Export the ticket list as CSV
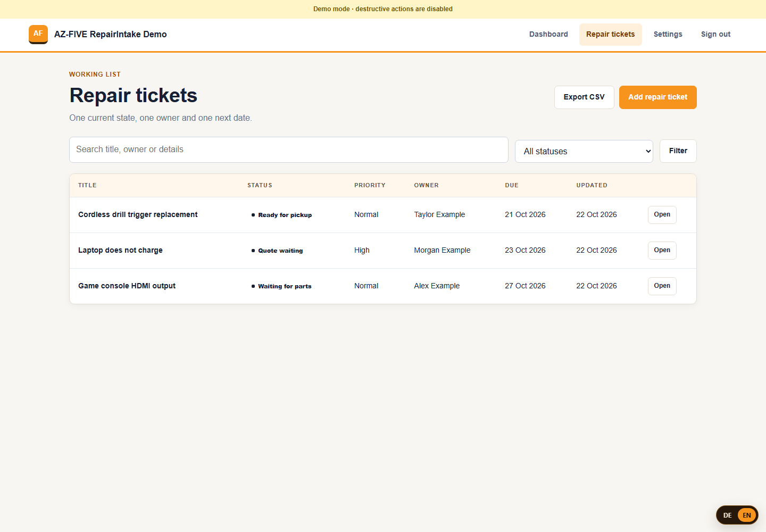 (584, 97)
